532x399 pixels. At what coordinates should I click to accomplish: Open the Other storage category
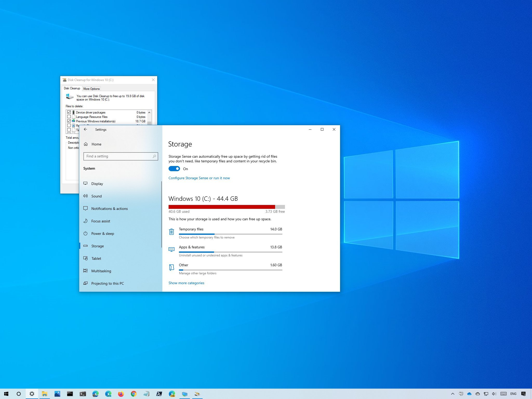[225, 269]
